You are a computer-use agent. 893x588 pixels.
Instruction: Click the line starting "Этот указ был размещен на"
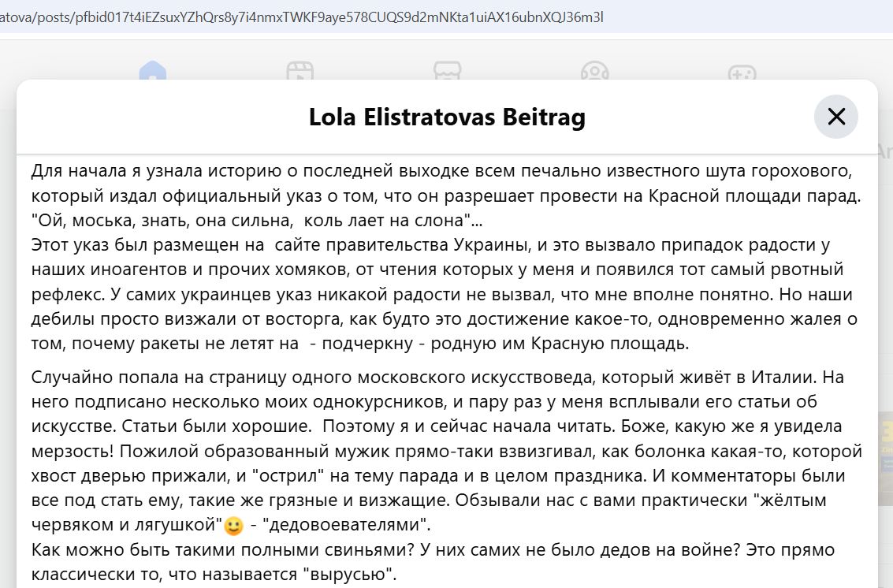pos(430,244)
